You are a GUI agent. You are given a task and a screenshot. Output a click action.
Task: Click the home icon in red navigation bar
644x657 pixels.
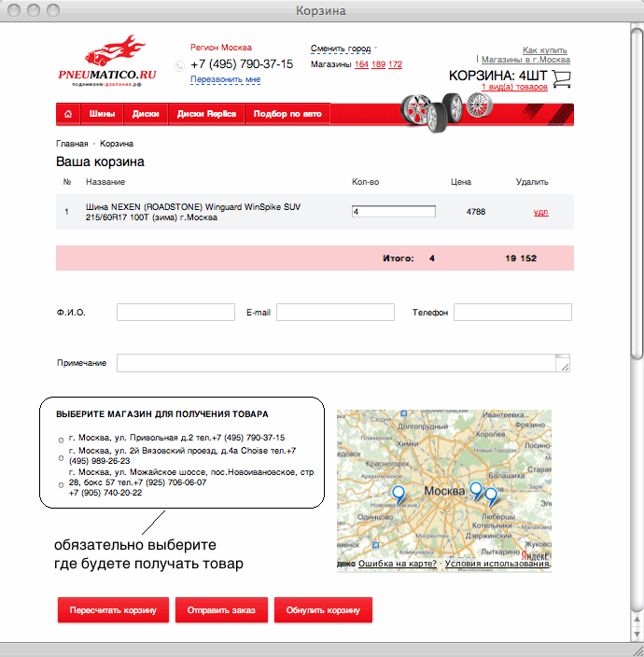(x=68, y=114)
